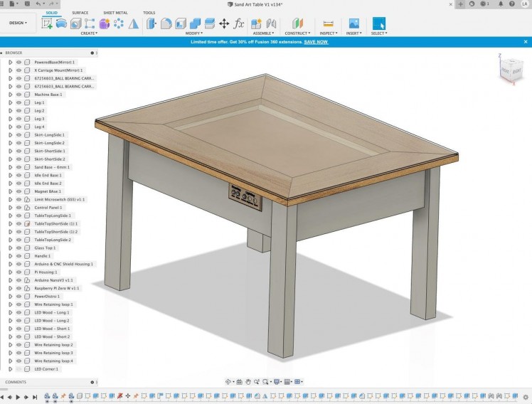The height and width of the screenshot is (404, 532).
Task: Open the Modify menu label
Action: (193, 33)
